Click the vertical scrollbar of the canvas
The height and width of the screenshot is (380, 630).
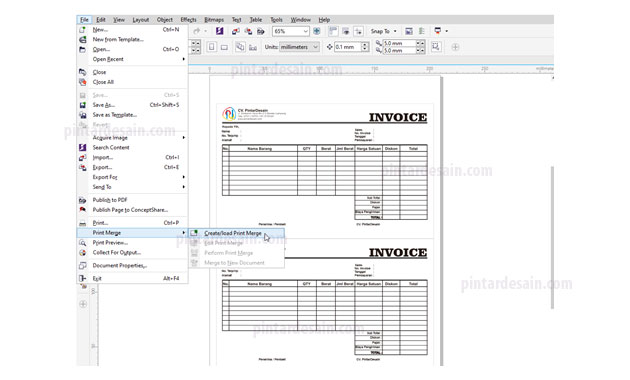pos(552,237)
